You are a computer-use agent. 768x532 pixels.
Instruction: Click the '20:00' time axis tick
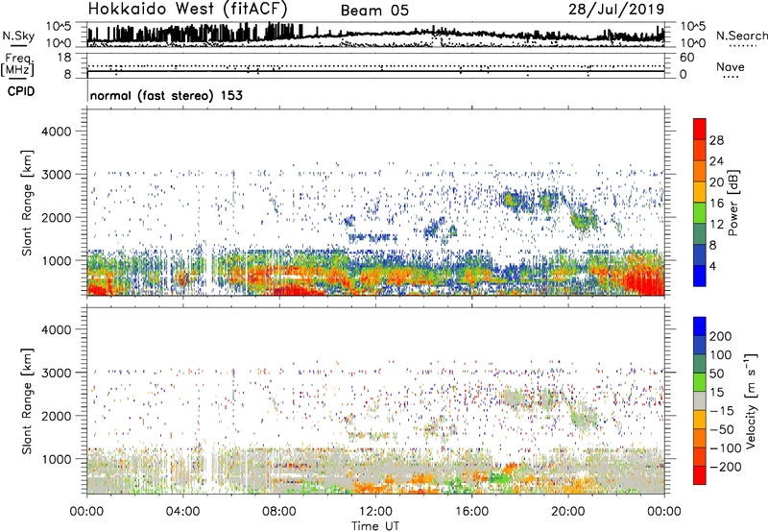click(567, 512)
